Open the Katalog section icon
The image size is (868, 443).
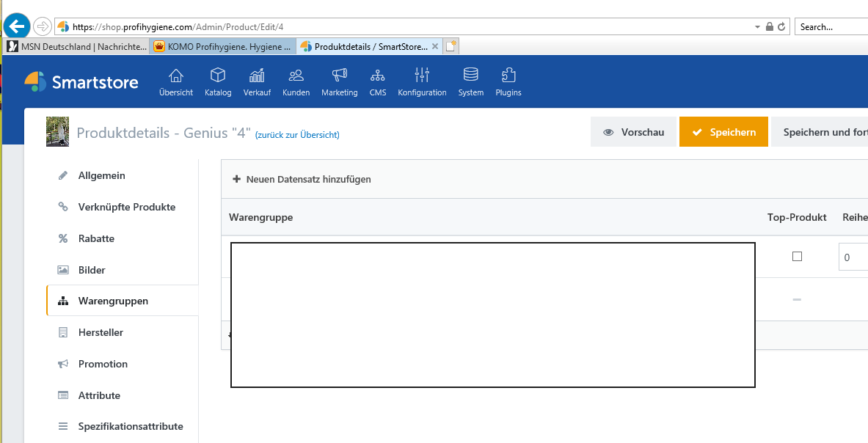pos(217,76)
